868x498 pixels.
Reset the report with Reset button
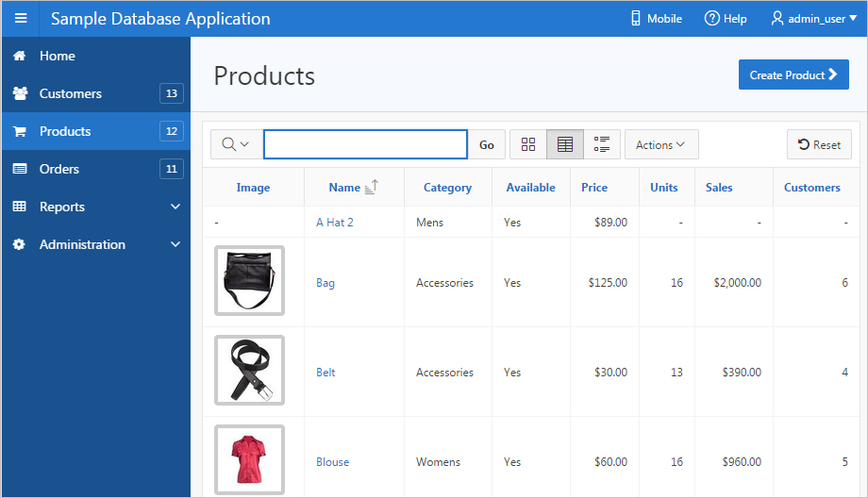click(819, 144)
